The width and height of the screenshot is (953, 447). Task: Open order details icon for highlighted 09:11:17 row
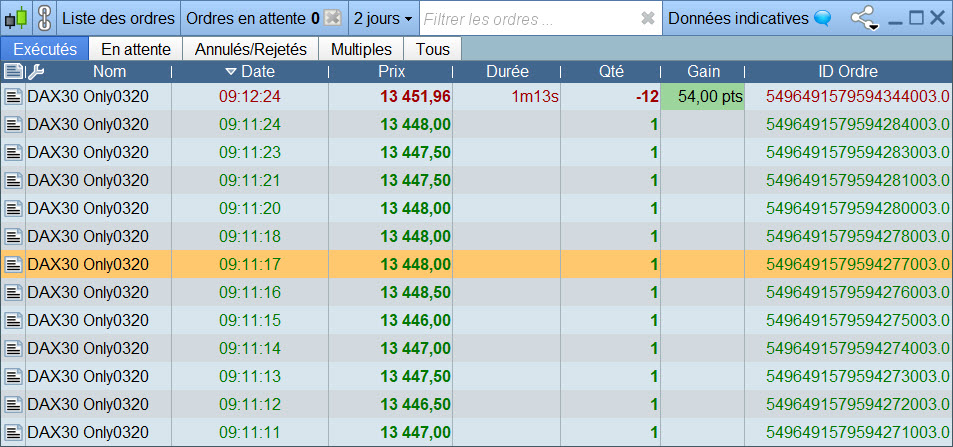(13, 265)
